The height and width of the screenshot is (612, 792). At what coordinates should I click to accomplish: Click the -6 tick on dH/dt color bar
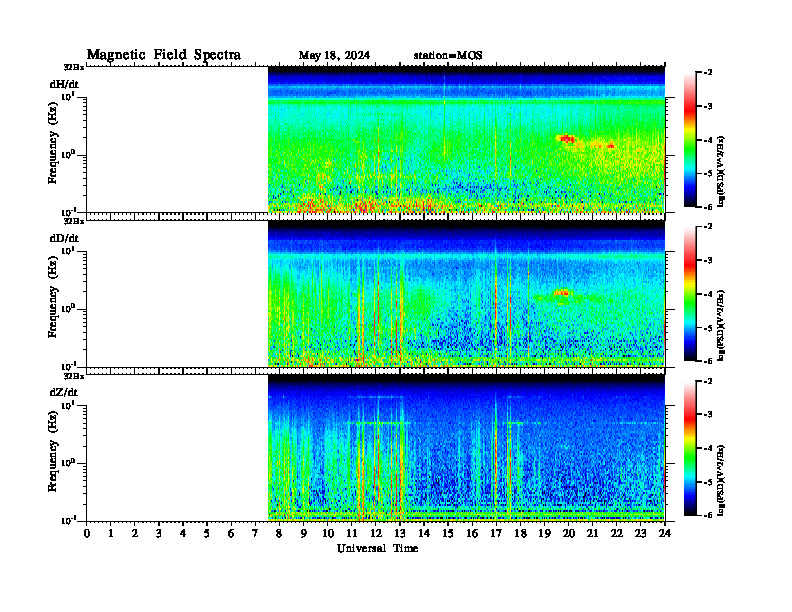click(x=707, y=207)
